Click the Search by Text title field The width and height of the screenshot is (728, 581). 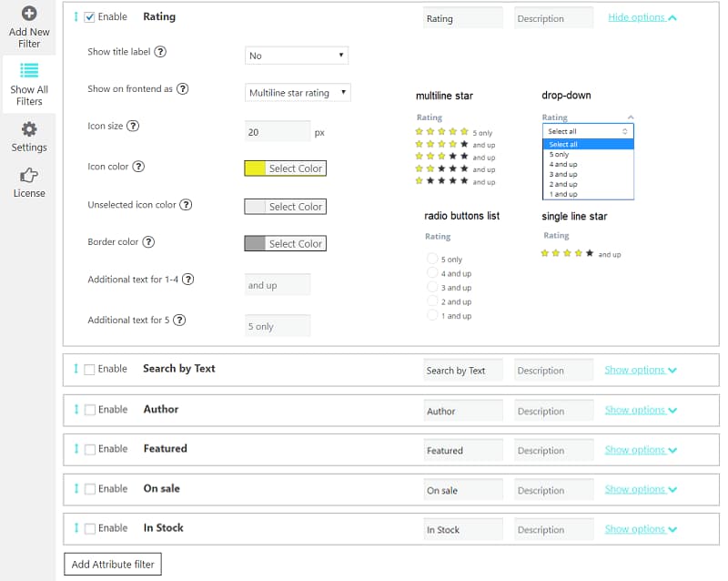pos(463,370)
